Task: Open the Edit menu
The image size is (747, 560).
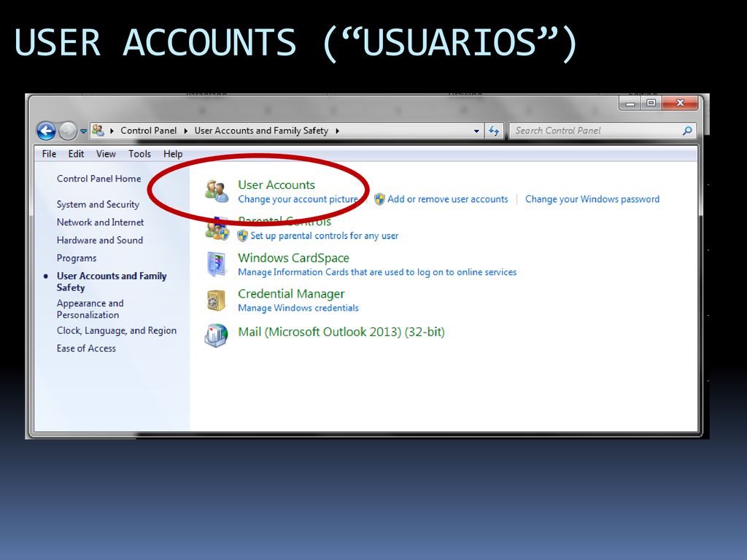Action: coord(76,154)
